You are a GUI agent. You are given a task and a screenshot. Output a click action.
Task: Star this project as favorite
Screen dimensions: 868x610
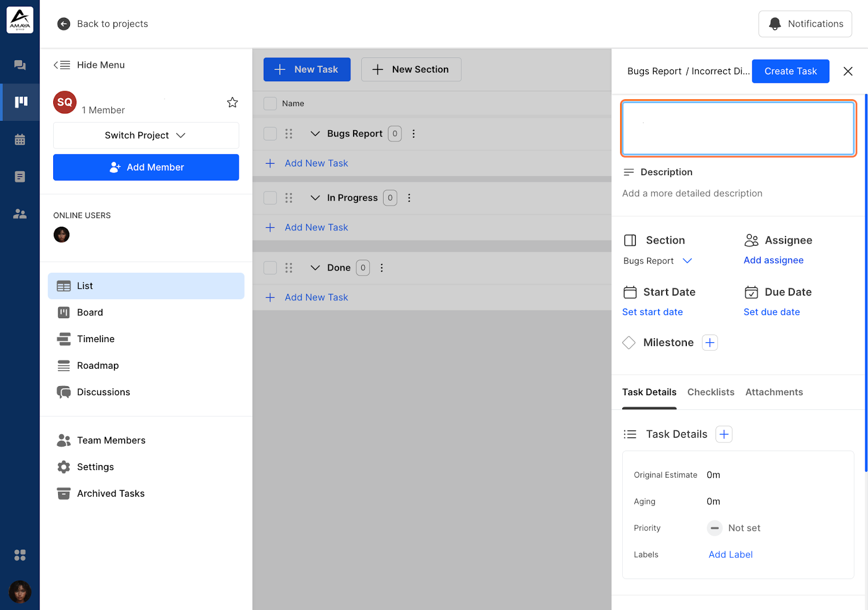pyautogui.click(x=232, y=102)
